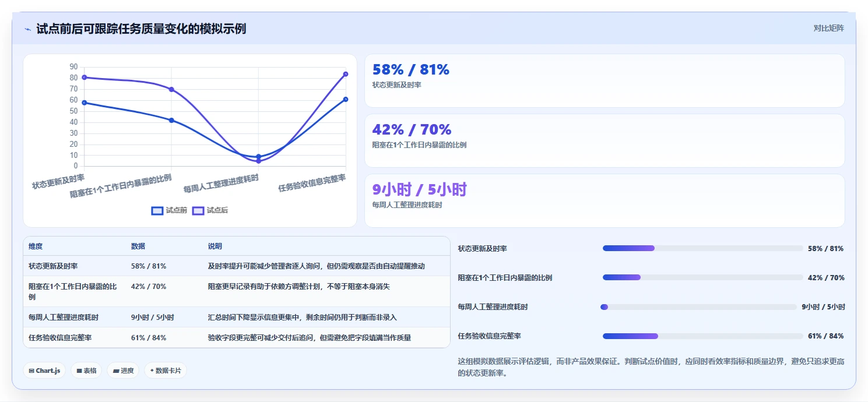Image resolution: width=868 pixels, height=402 pixels.
Task: Click the 进度 chip
Action: pyautogui.click(x=123, y=371)
